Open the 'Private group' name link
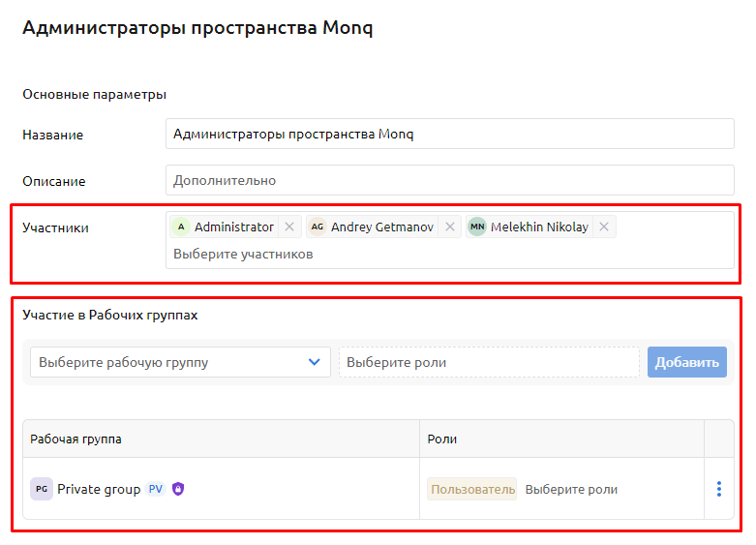Viewport: 756px width, 545px height. (99, 489)
